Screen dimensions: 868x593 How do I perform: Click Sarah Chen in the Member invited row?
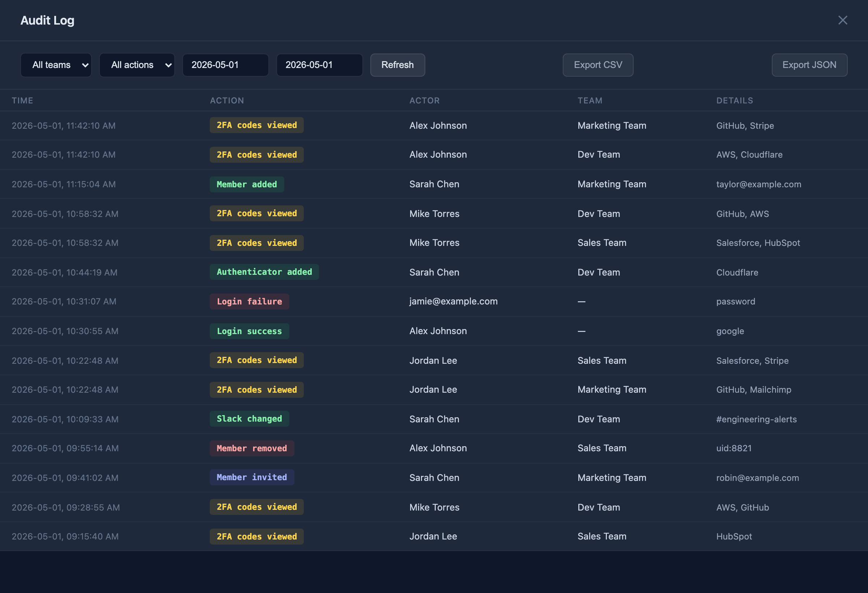pos(434,478)
